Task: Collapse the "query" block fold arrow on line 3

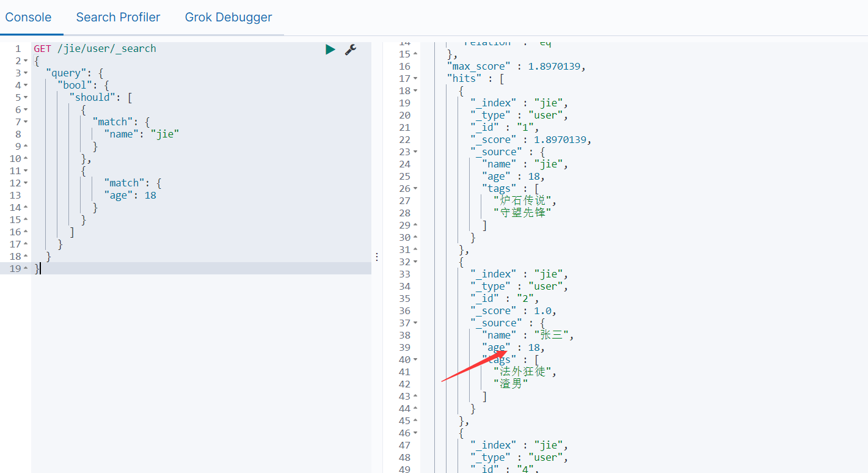Action: (x=26, y=73)
